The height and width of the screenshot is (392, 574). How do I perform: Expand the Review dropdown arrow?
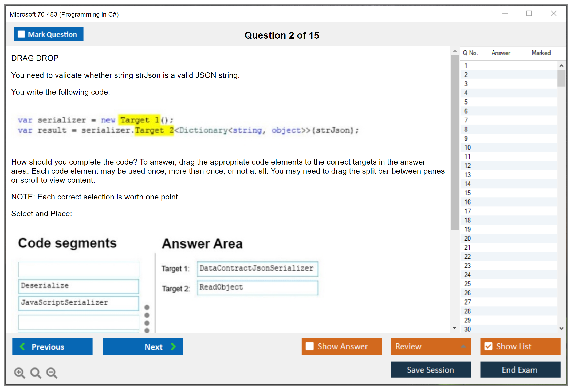click(x=463, y=346)
